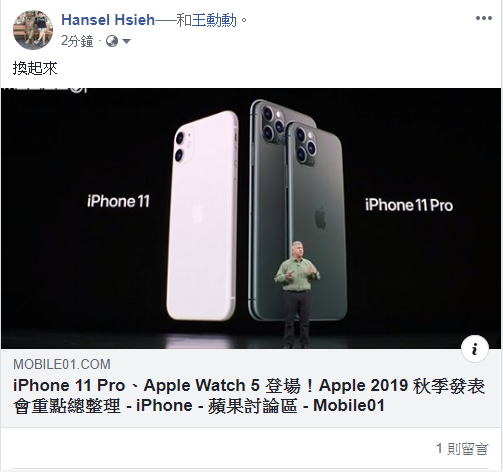Open the Hansel Hsieh profile name link
This screenshot has width=503, height=472.
[x=108, y=20]
